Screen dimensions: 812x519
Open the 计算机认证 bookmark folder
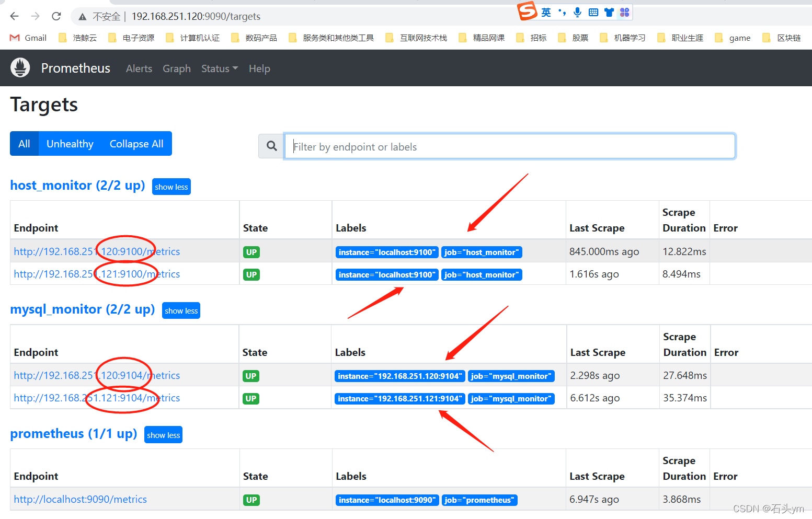tap(192, 38)
